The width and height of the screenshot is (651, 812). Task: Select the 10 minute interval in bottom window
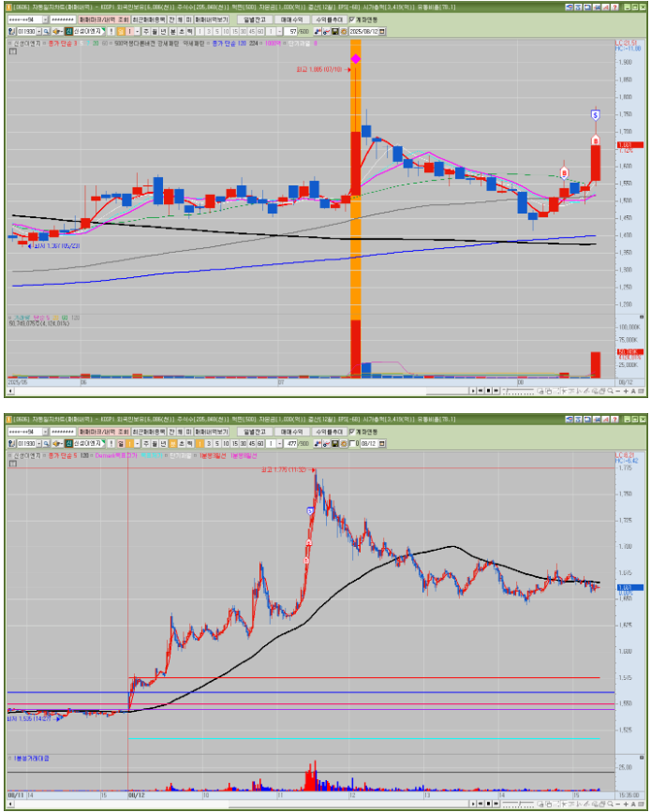coord(226,444)
